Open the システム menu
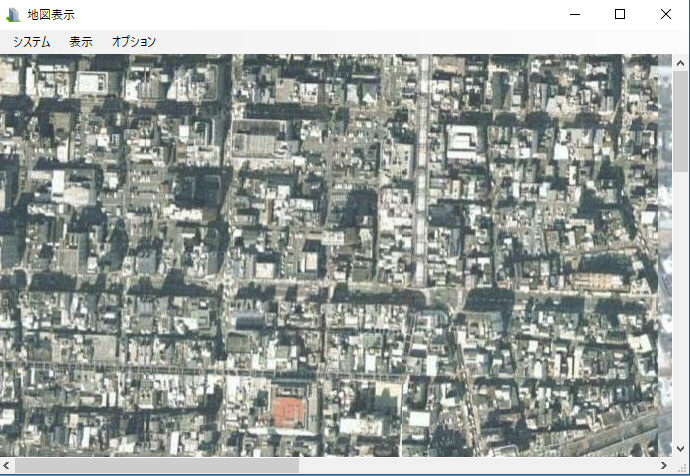 pyautogui.click(x=31, y=42)
